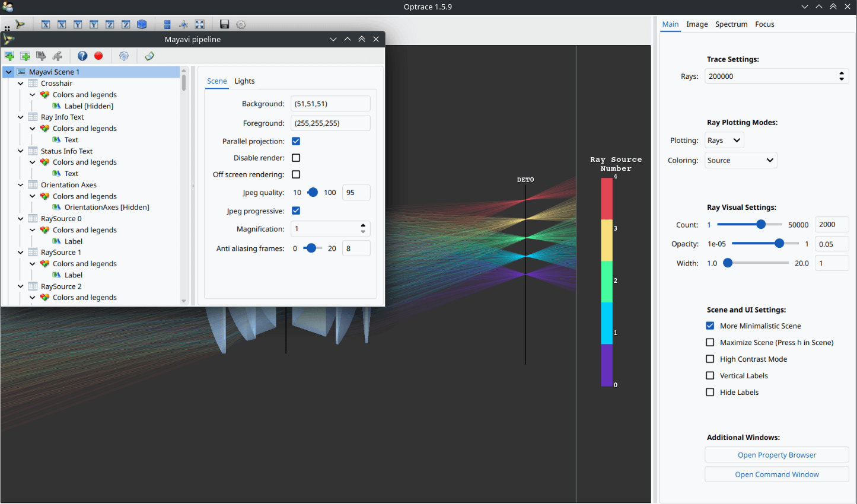Toggle the axes indicator icon in Optrace toolbar
Image resolution: width=857 pixels, height=504 pixels.
[184, 24]
